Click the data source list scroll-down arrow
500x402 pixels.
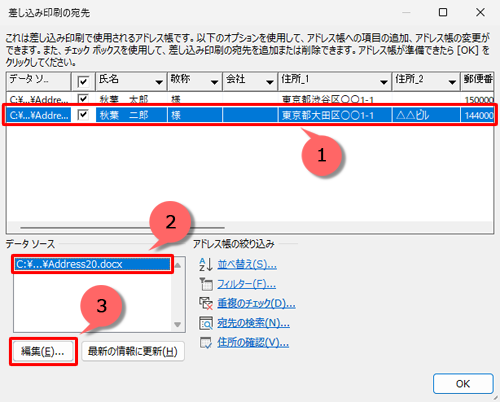[178, 324]
